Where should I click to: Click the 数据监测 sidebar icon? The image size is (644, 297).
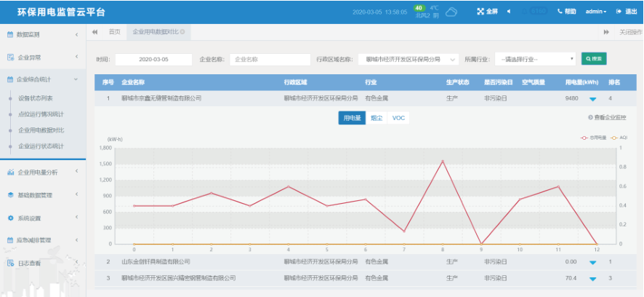point(10,34)
